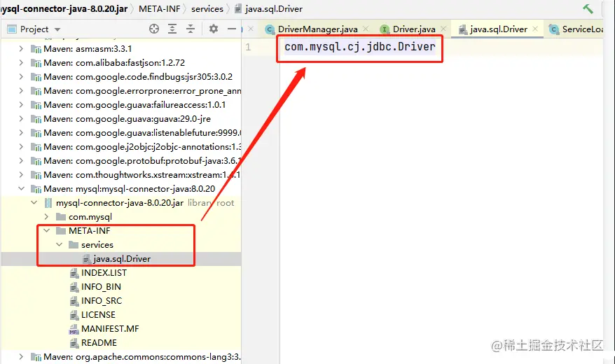Viewport: 615px width, 364px height.
Task: Hide the Project panel with minus icon
Action: coord(232,29)
